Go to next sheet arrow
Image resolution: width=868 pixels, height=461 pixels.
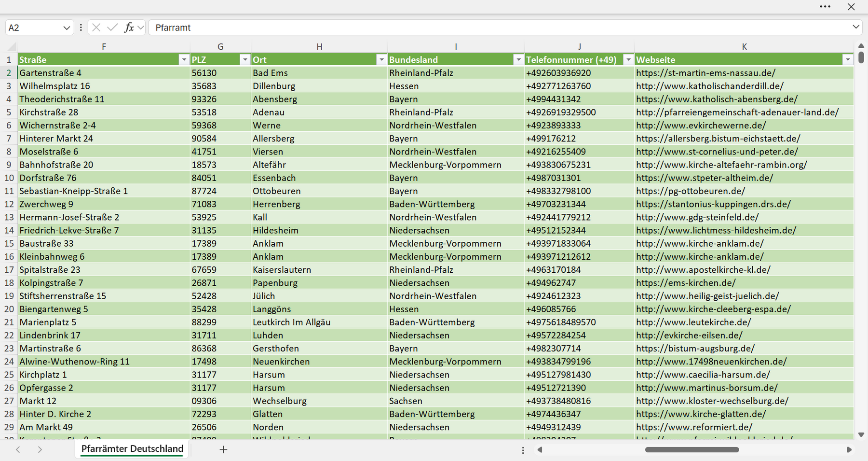(40, 449)
